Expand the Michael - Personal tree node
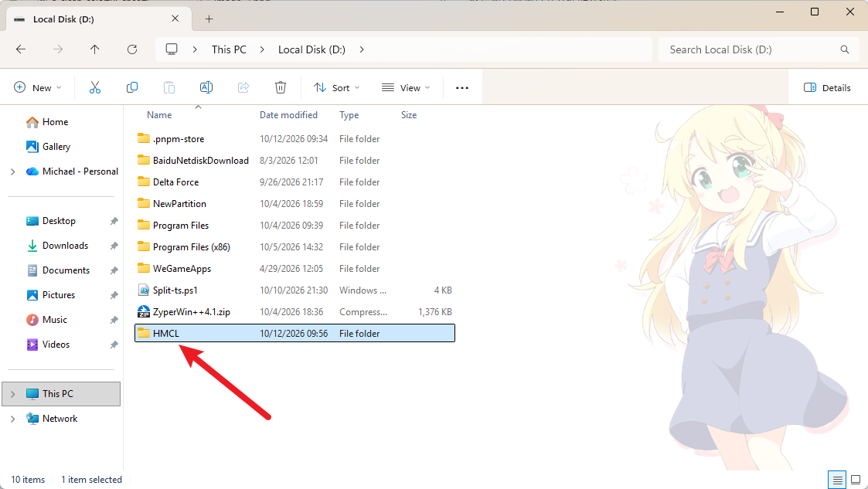This screenshot has width=868, height=489. click(x=12, y=171)
